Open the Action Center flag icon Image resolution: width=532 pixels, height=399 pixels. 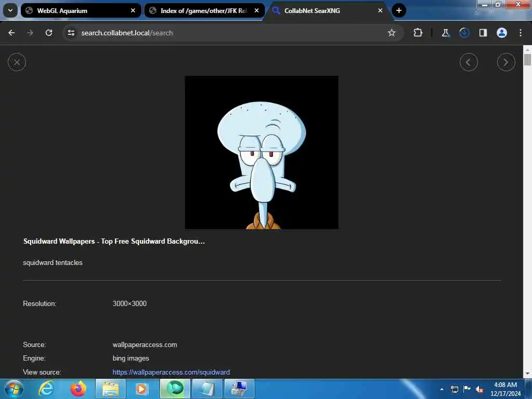click(467, 389)
